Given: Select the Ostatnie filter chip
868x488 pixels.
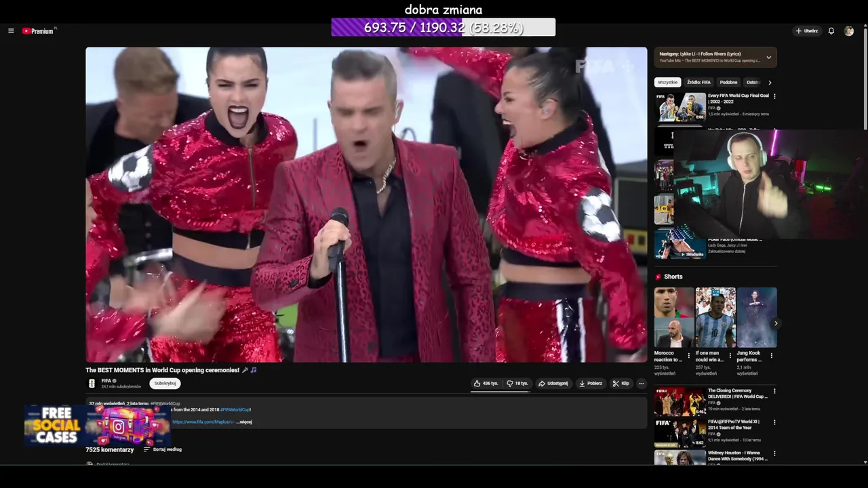Looking at the screenshot, I should (752, 82).
